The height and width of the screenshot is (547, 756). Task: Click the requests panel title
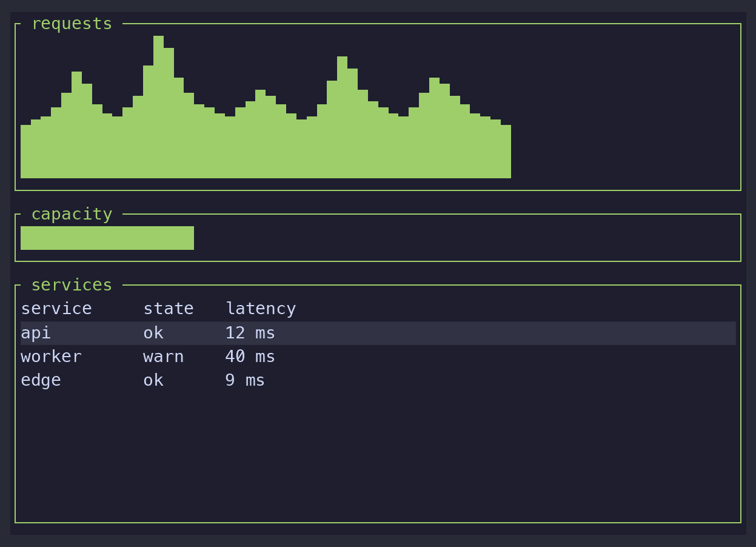click(x=72, y=24)
